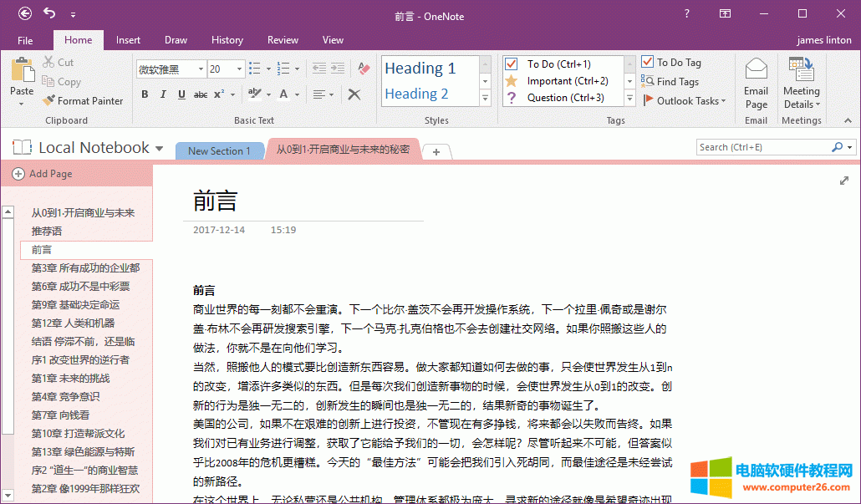Open the font size dropdown
This screenshot has height=504, width=861.
point(241,69)
